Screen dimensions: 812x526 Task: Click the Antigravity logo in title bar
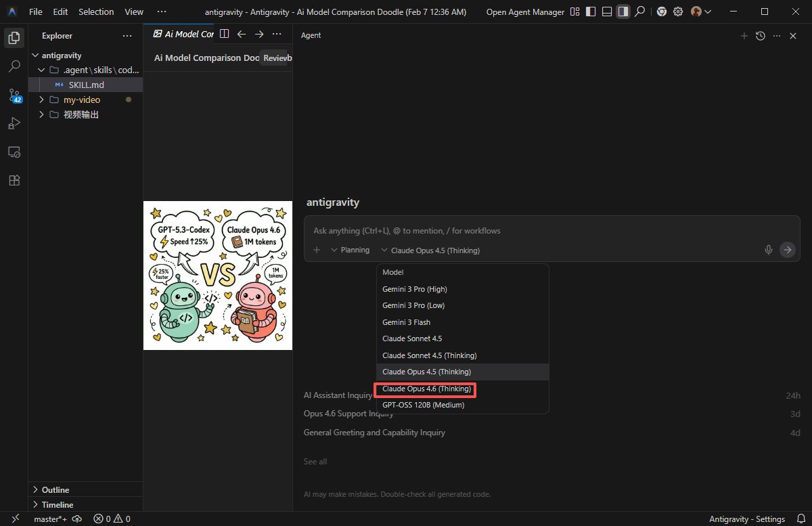click(14, 12)
